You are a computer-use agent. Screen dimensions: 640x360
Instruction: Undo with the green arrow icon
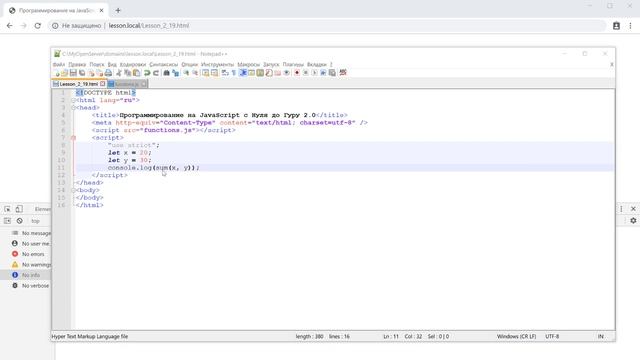pos(147,73)
